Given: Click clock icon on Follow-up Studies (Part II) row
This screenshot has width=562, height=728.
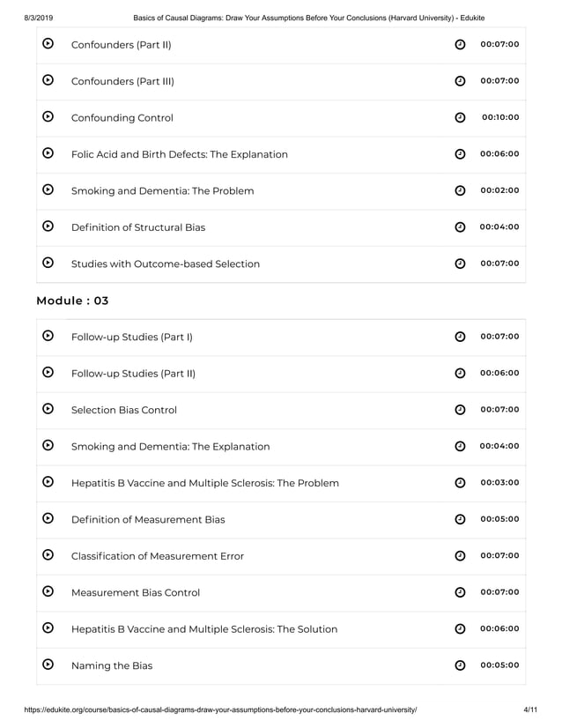Looking at the screenshot, I should pos(460,373).
